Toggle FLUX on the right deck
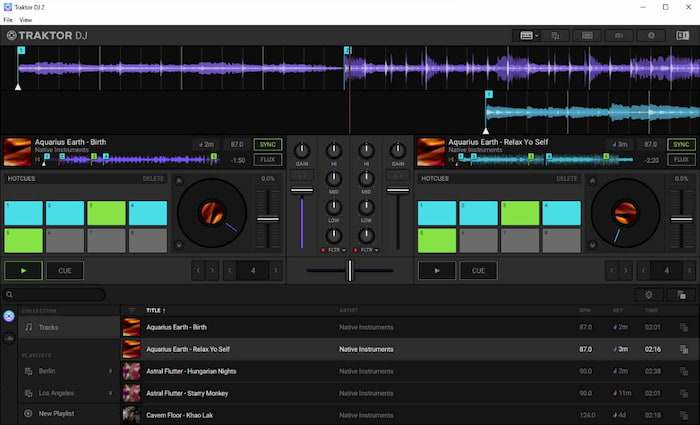The image size is (700, 425). click(x=681, y=159)
